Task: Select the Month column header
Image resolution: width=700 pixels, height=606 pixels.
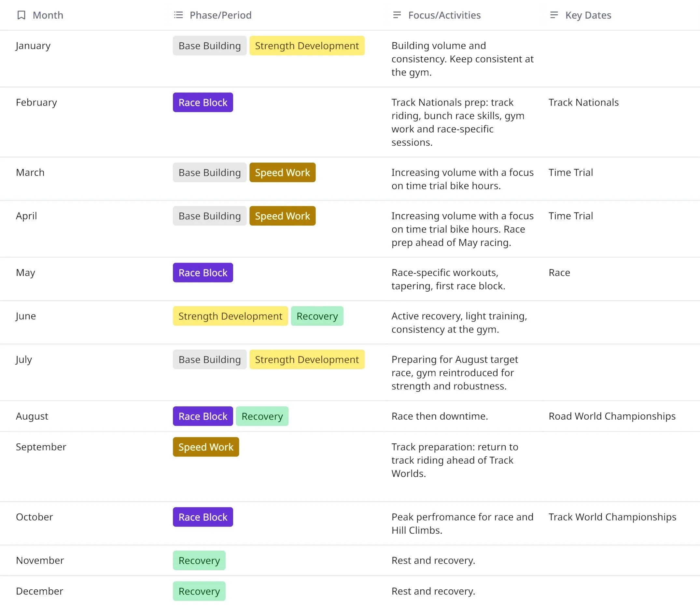Action: tap(48, 15)
